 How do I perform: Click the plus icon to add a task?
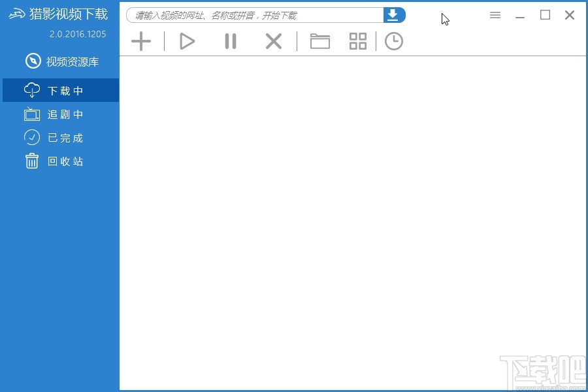(x=141, y=41)
